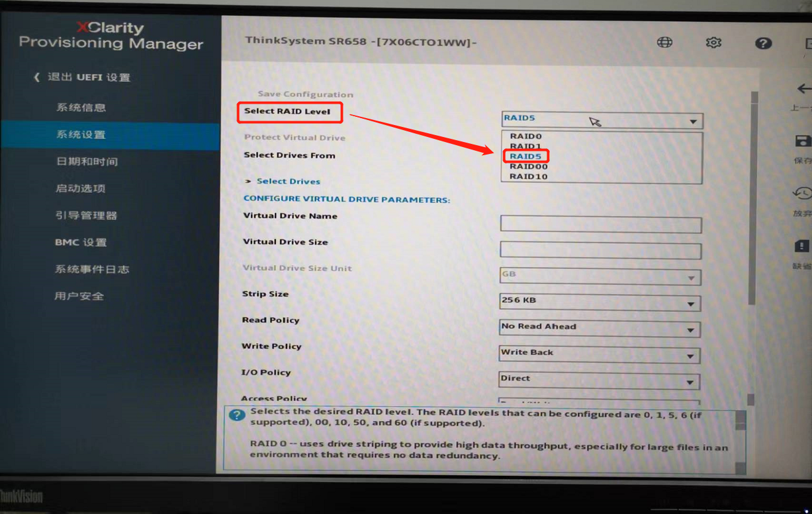812x514 pixels.
Task: Open the Virtual Drive Size Unit dropdown
Action: click(x=600, y=276)
